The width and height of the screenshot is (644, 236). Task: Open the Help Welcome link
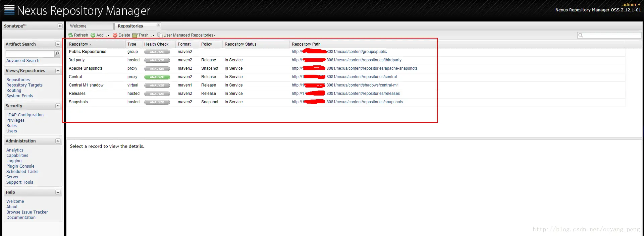(x=15, y=201)
